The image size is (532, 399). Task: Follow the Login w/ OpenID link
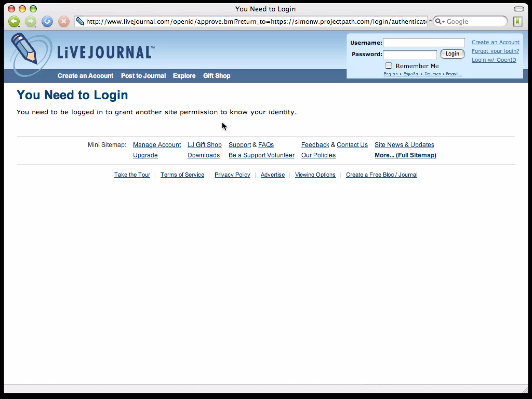point(494,60)
